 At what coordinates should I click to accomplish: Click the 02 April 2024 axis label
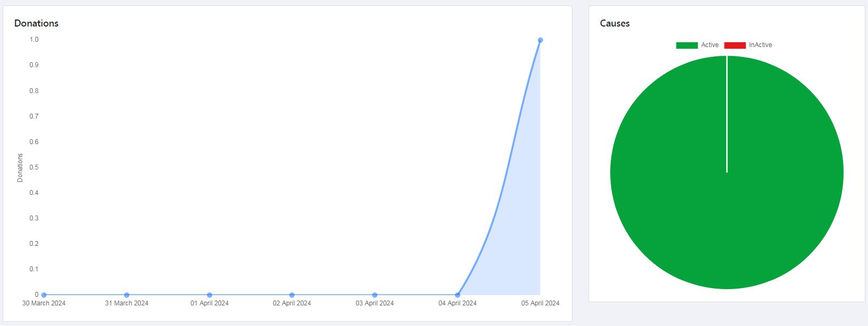(x=292, y=303)
